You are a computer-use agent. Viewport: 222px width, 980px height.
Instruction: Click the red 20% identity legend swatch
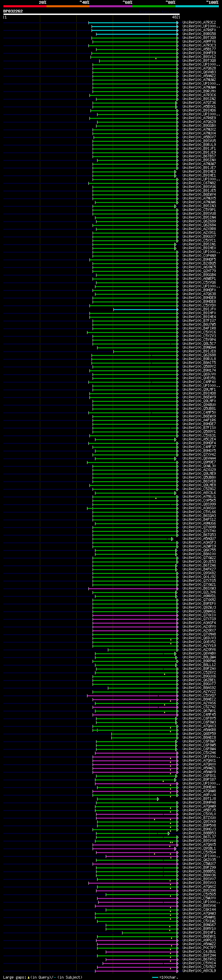(x=25, y=6)
